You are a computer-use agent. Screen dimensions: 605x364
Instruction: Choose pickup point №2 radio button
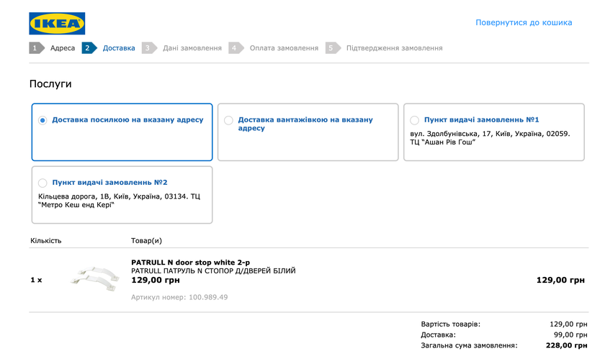coord(42,183)
